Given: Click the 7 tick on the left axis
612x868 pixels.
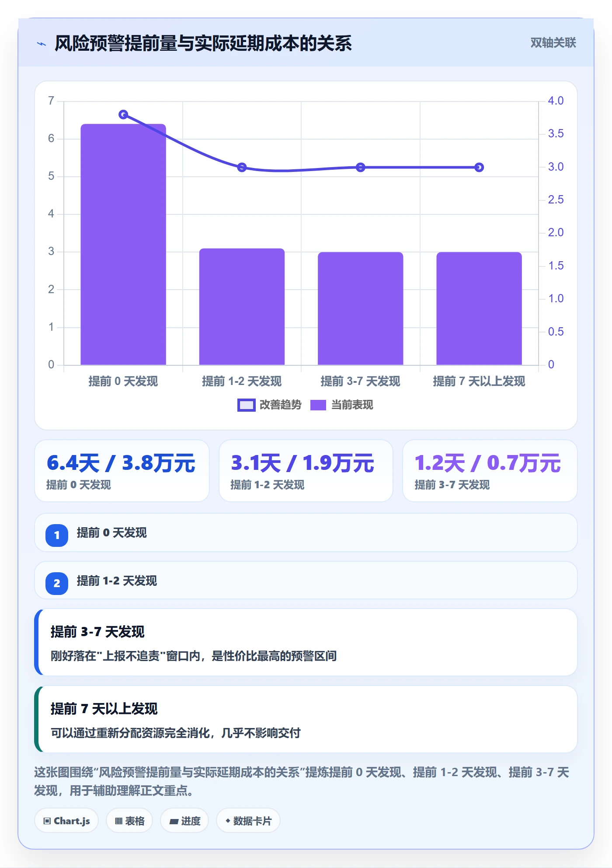Looking at the screenshot, I should point(51,101).
